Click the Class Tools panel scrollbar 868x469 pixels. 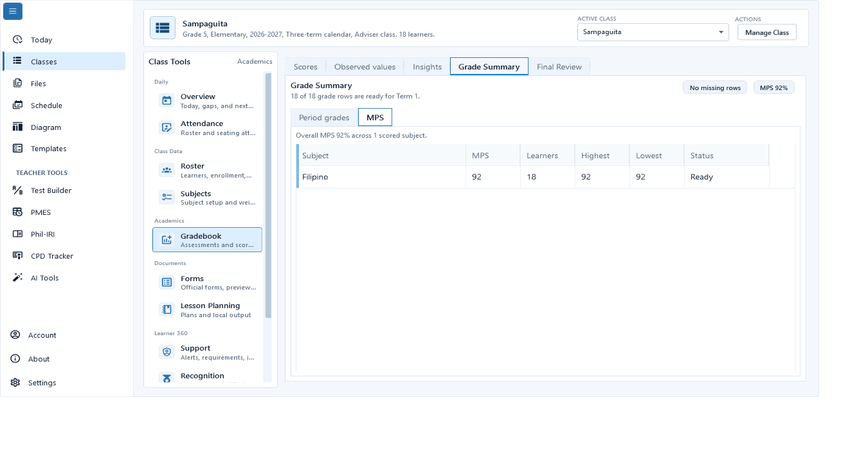[268, 195]
